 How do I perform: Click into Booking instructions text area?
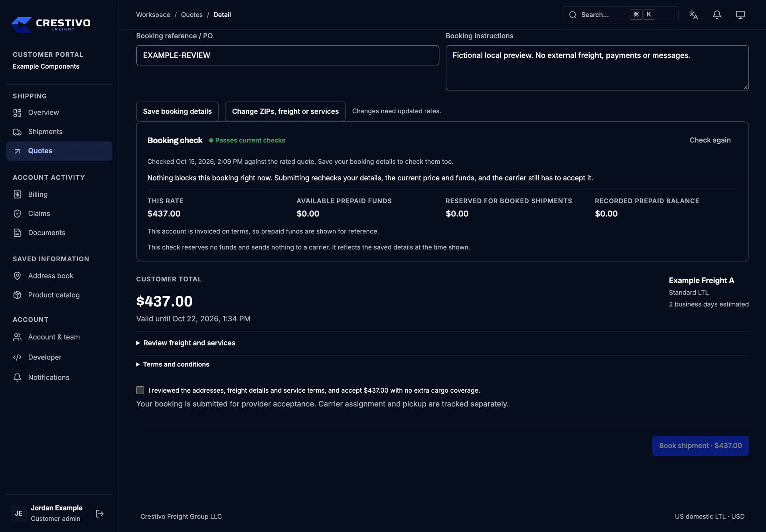pyautogui.click(x=597, y=68)
